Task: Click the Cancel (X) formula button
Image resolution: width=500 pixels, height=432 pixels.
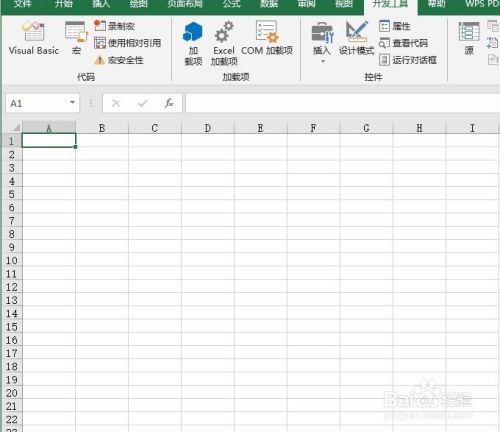Action: tap(116, 103)
